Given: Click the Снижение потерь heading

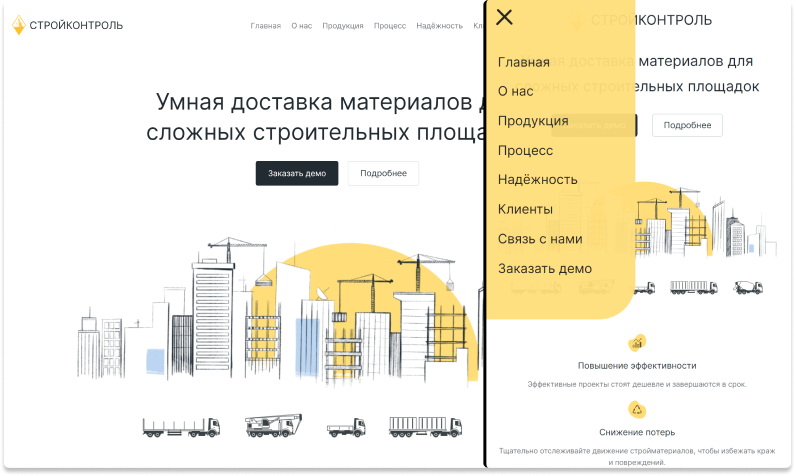Looking at the screenshot, I should pos(637,432).
